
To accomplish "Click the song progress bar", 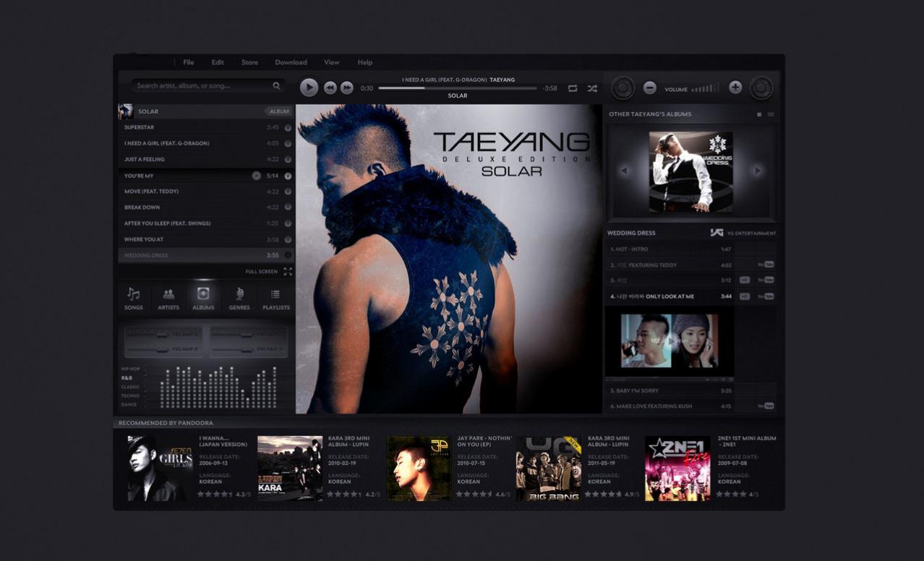I will click(x=457, y=88).
